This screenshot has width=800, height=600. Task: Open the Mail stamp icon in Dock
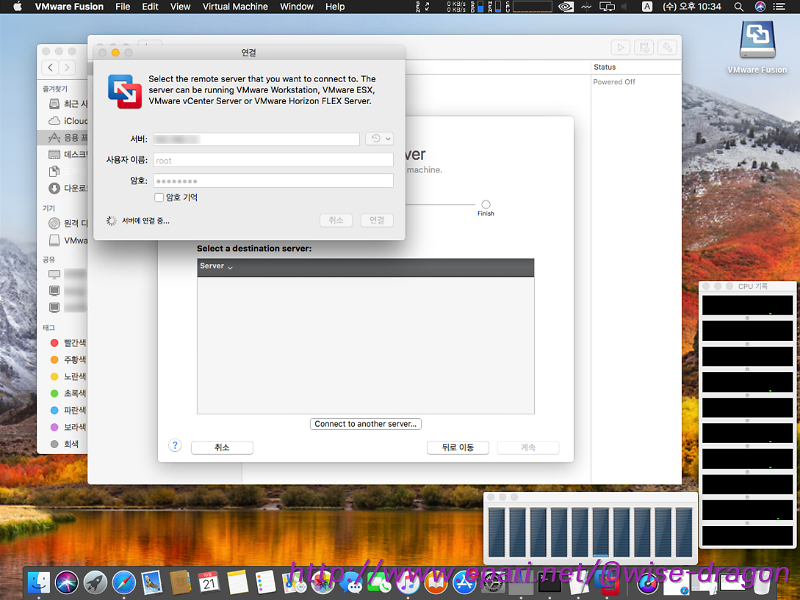152,583
